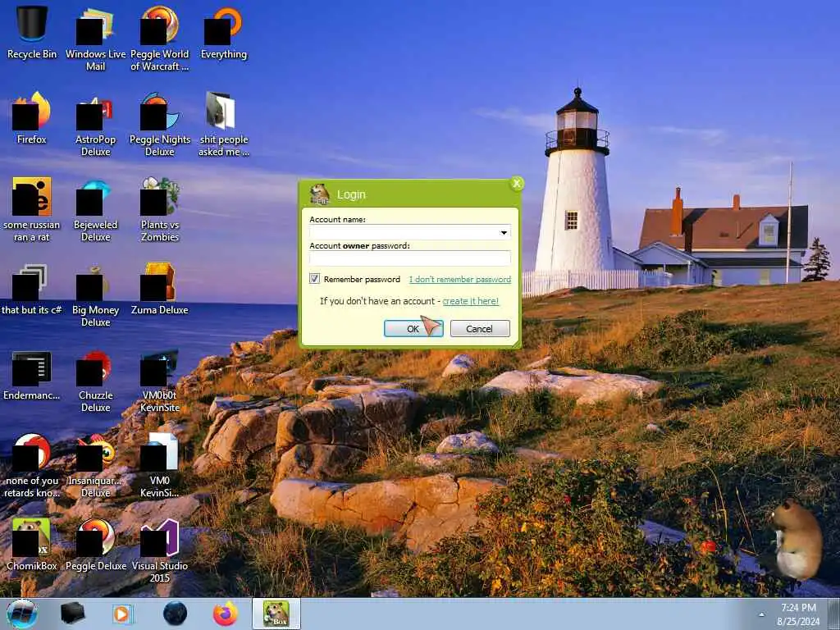
Task: Select the Zuma Deluxe desktop icon
Action: click(x=160, y=290)
